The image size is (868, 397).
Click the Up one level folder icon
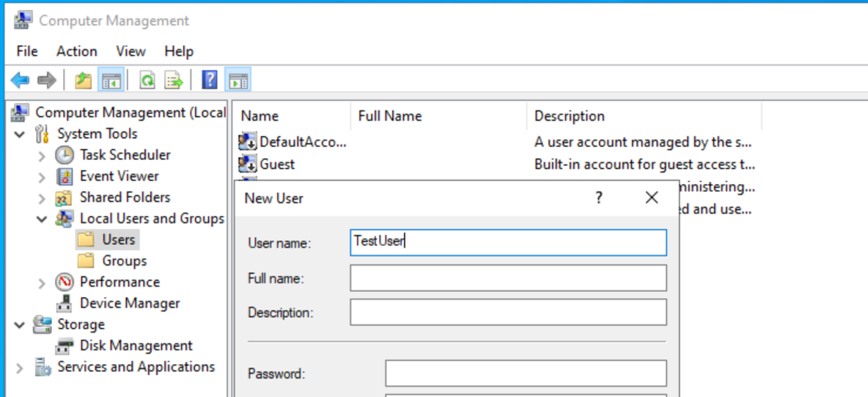[83, 80]
